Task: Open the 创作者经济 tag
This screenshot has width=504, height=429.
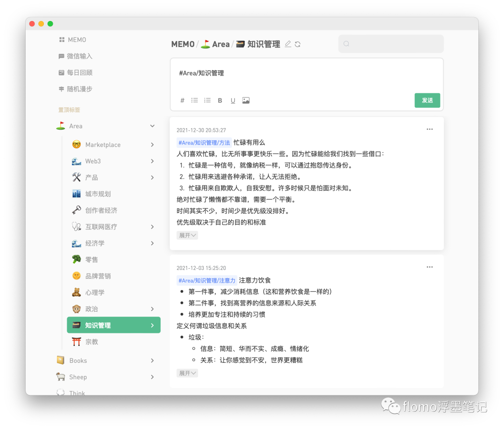Action: coord(113,210)
